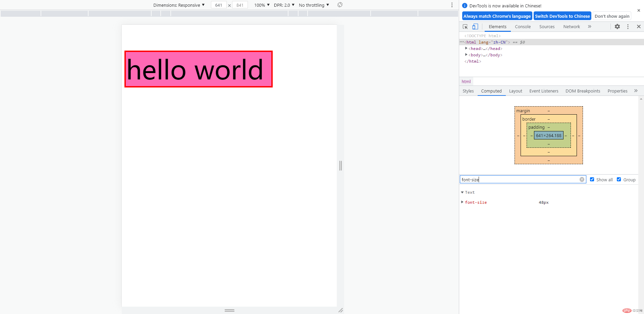Click the vertical viewport resize handle

(340, 166)
